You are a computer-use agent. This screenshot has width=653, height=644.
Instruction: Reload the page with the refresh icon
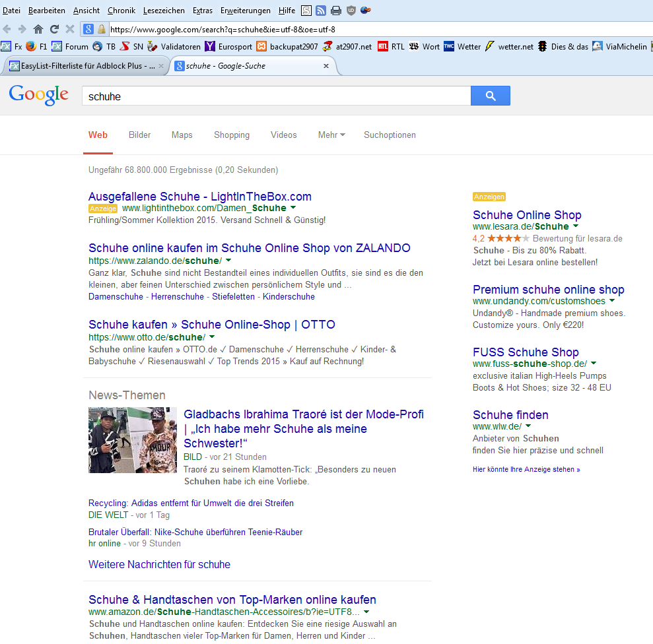54,29
